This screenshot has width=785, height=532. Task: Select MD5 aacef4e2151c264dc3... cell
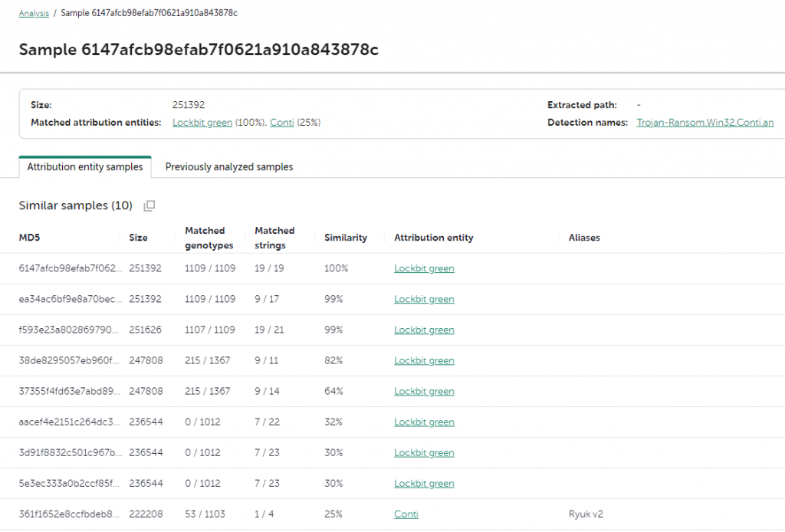coord(70,422)
